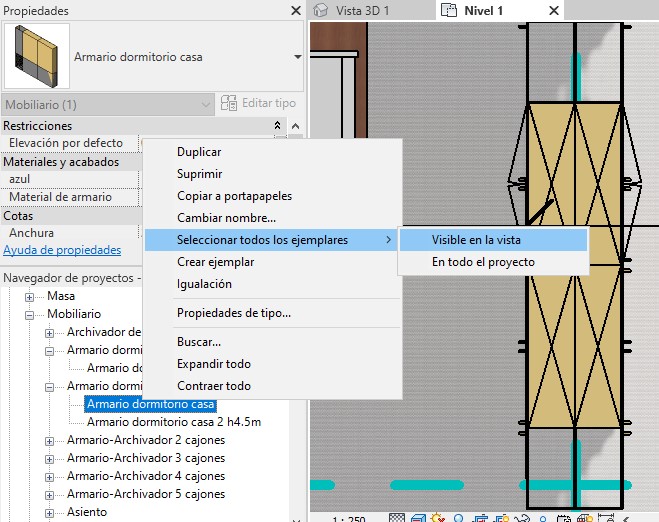Open the type selector dropdown arrow

[297, 58]
